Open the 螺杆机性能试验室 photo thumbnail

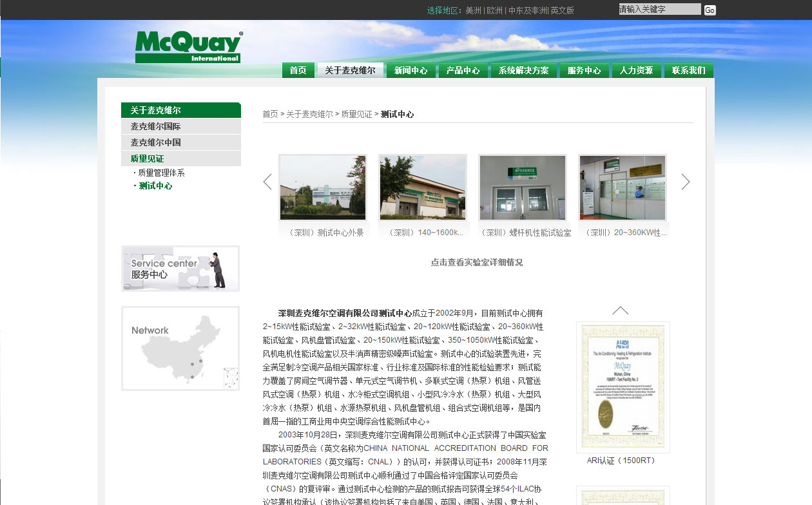pos(523,187)
